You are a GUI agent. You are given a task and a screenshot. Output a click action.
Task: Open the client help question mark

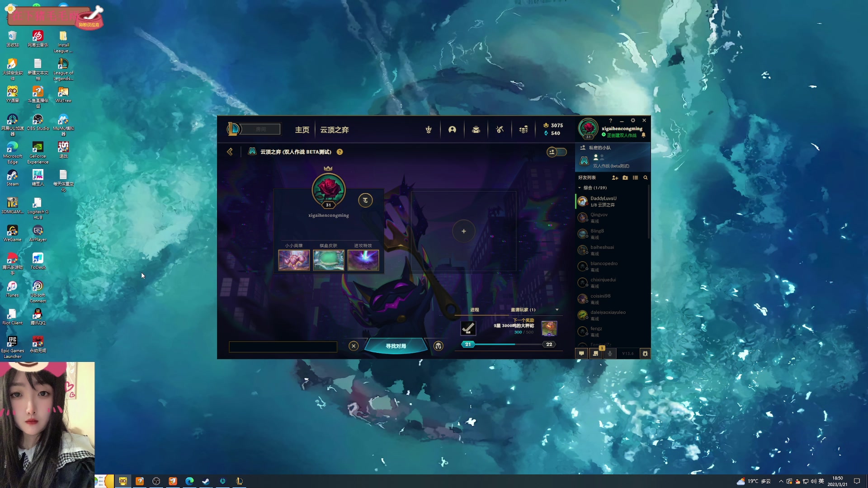pyautogui.click(x=610, y=121)
